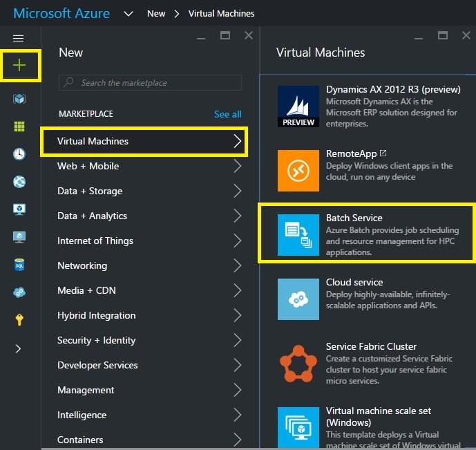
Task: Open Cloud service title
Action: click(354, 282)
